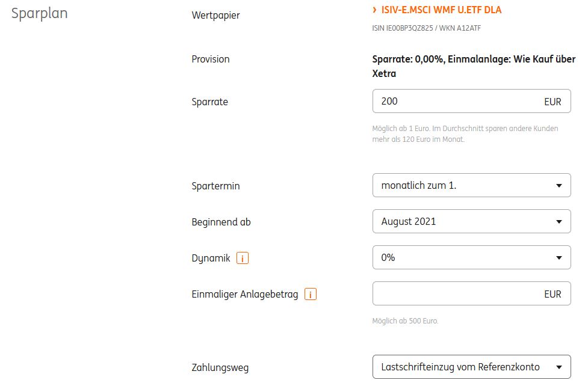Show info for Einmaliger Anlagebetrag
The height and width of the screenshot is (386, 588).
tap(310, 295)
